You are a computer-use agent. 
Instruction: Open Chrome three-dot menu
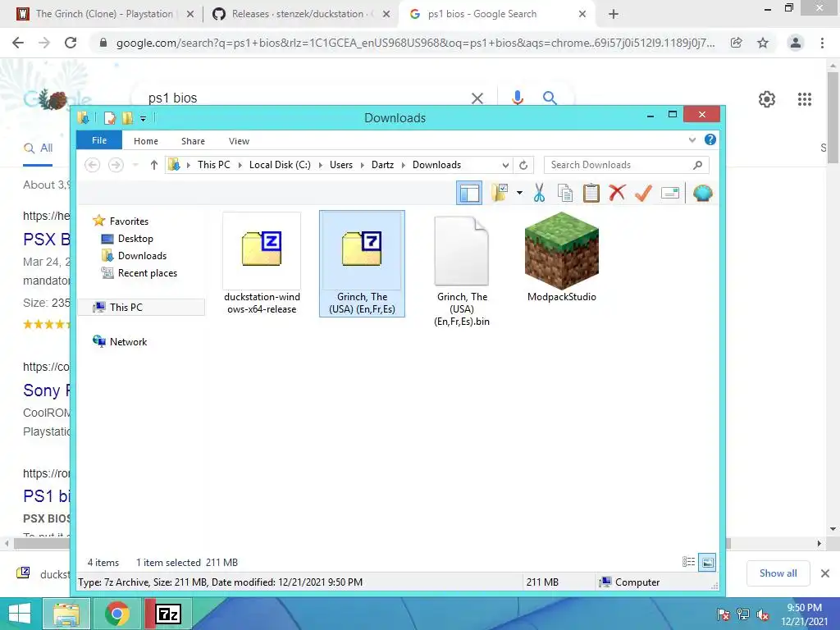[822, 43]
